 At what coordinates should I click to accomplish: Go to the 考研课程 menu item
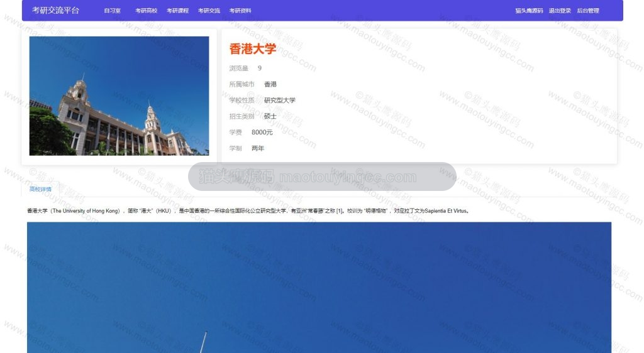pos(177,11)
